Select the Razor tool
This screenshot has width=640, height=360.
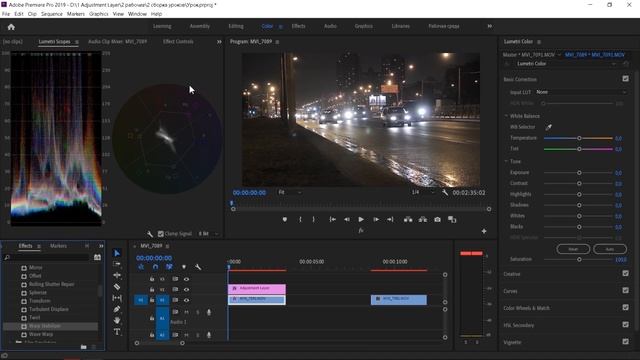coord(117,287)
